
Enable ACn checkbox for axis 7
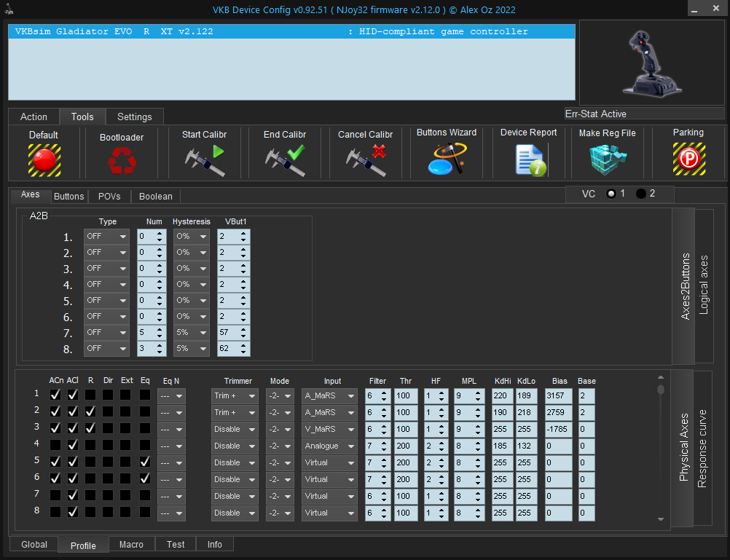[55, 496]
